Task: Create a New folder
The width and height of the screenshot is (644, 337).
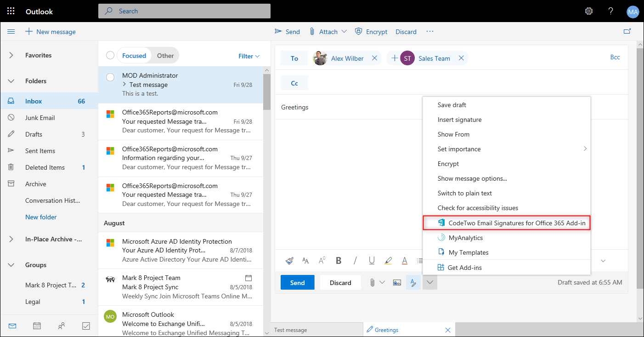Action: click(41, 217)
